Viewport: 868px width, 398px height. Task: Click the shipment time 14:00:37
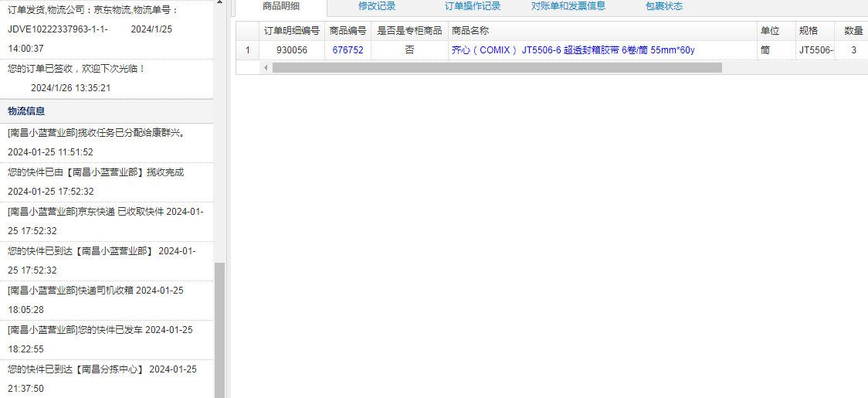25,49
